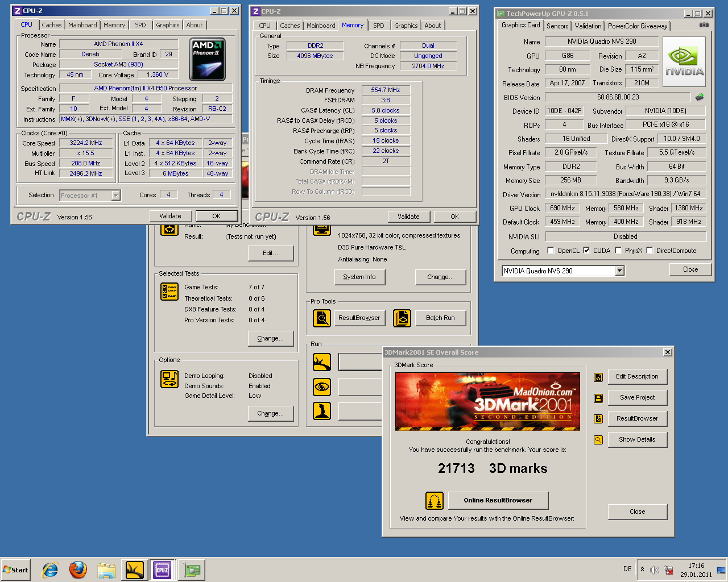Open Internet Explorer from the taskbar
This screenshot has width=728, height=582.
(50, 569)
